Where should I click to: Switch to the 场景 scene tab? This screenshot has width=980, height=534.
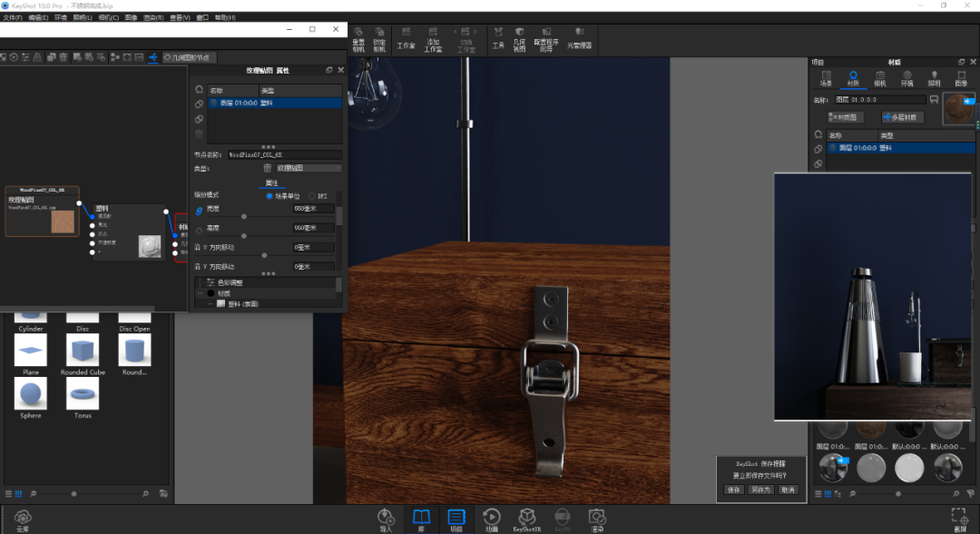(827, 79)
